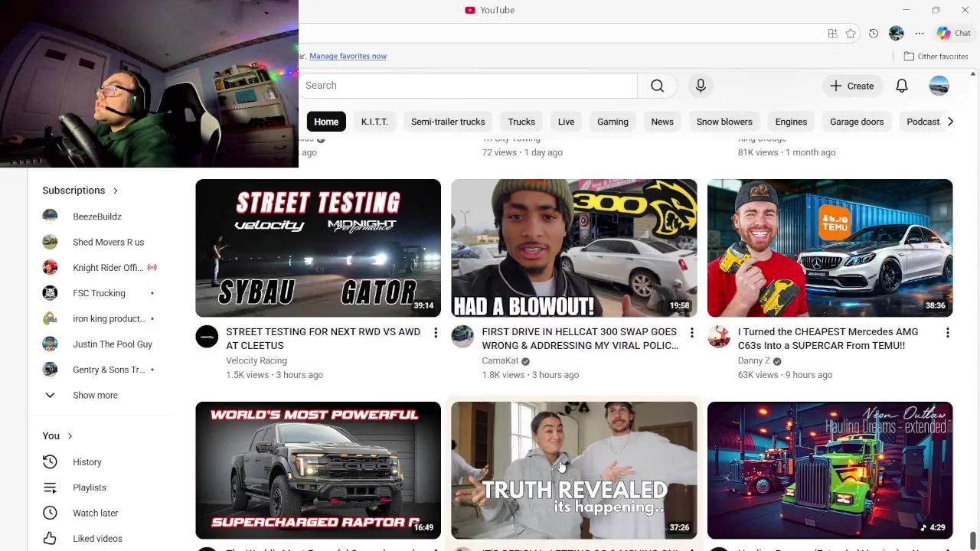Select the Snow blowers chip
This screenshot has height=551, width=980.
coord(724,122)
